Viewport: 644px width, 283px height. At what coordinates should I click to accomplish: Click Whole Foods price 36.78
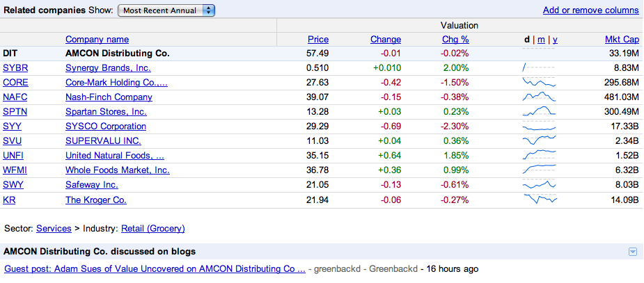coord(317,170)
